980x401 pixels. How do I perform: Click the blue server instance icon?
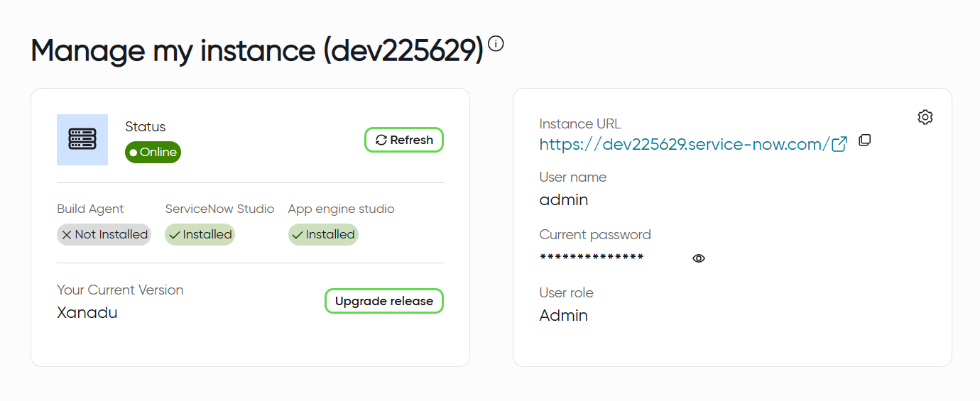(x=82, y=140)
